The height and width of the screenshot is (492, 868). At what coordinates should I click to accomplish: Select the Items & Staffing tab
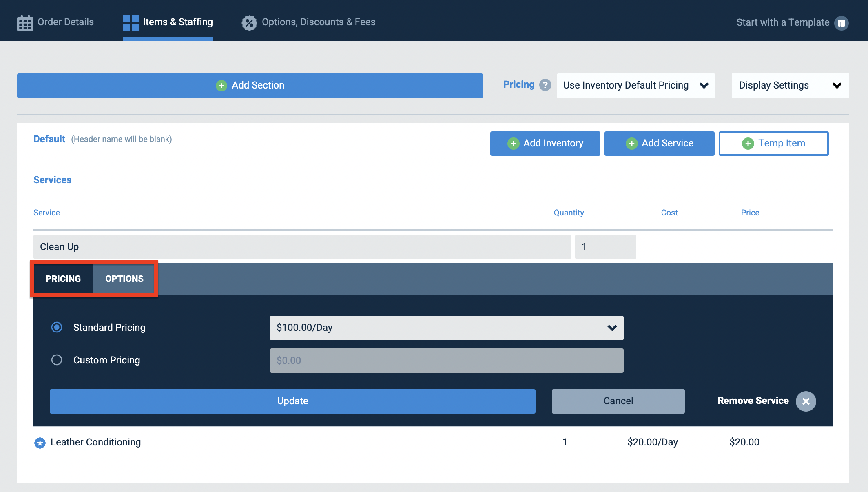[x=168, y=22]
